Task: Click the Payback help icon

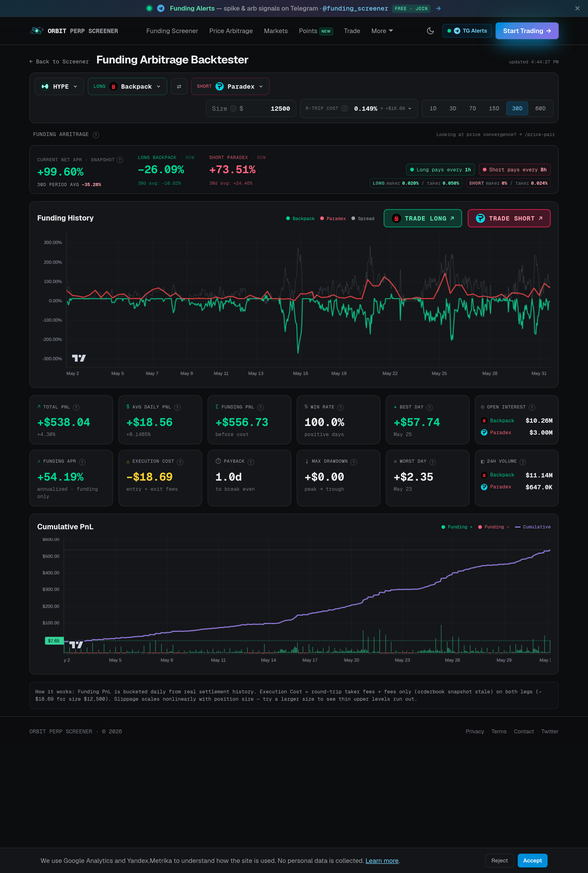Action: [x=251, y=462]
